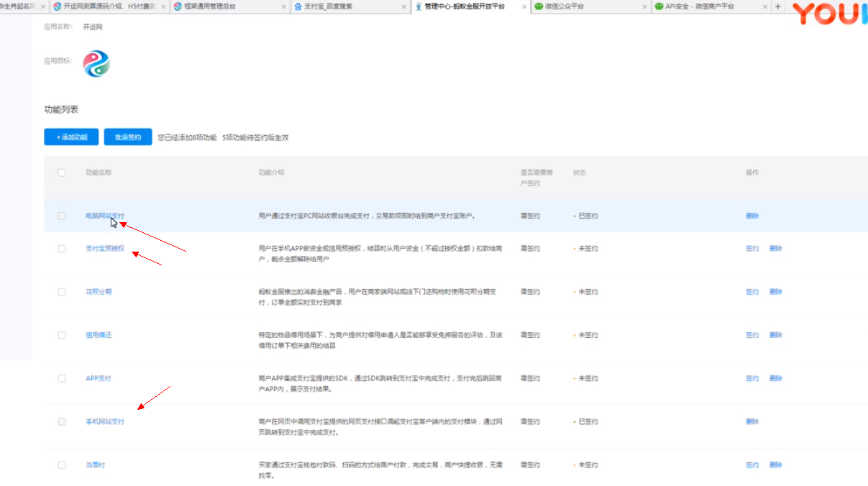Screen dimensions: 868x486
Task: Click 删除 for APP支付 row
Action: [776, 378]
